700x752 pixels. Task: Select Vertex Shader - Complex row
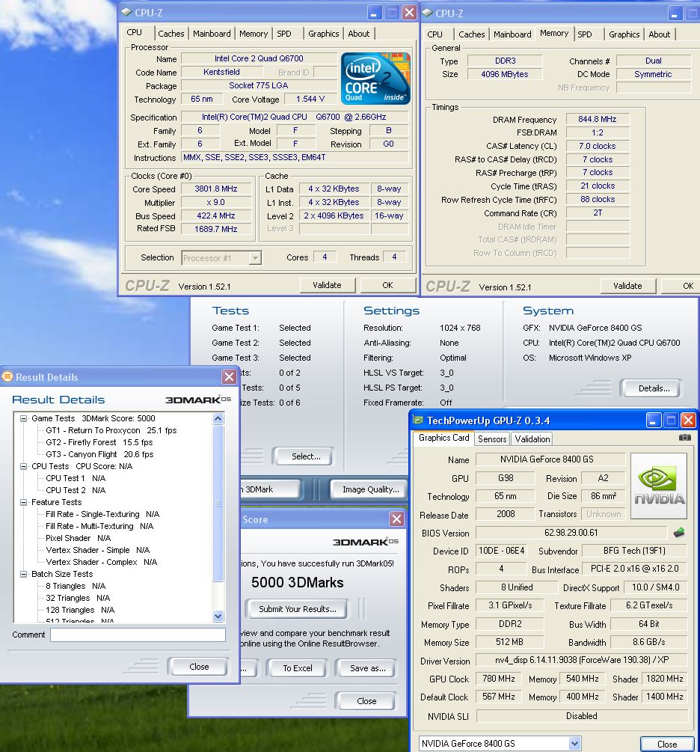point(101,562)
